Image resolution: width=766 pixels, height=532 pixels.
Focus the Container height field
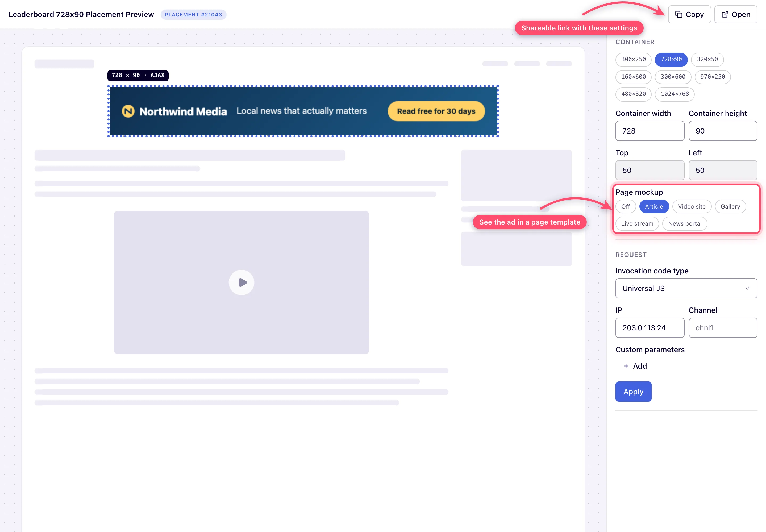point(723,131)
